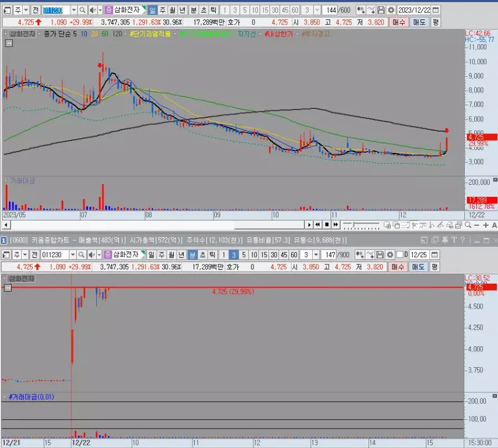Image resolution: width=498 pixels, height=448 pixels.
Task: Select 3-minute interval in lower chart
Action: click(x=234, y=254)
